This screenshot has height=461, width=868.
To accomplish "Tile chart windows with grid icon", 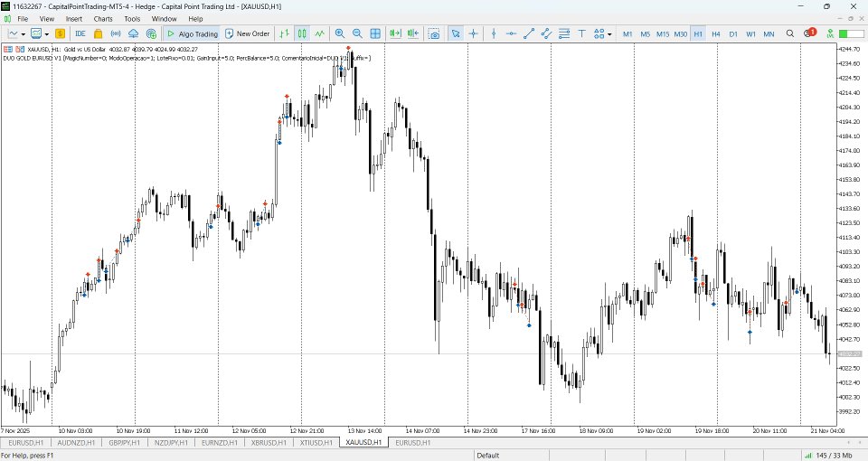I will click(375, 33).
